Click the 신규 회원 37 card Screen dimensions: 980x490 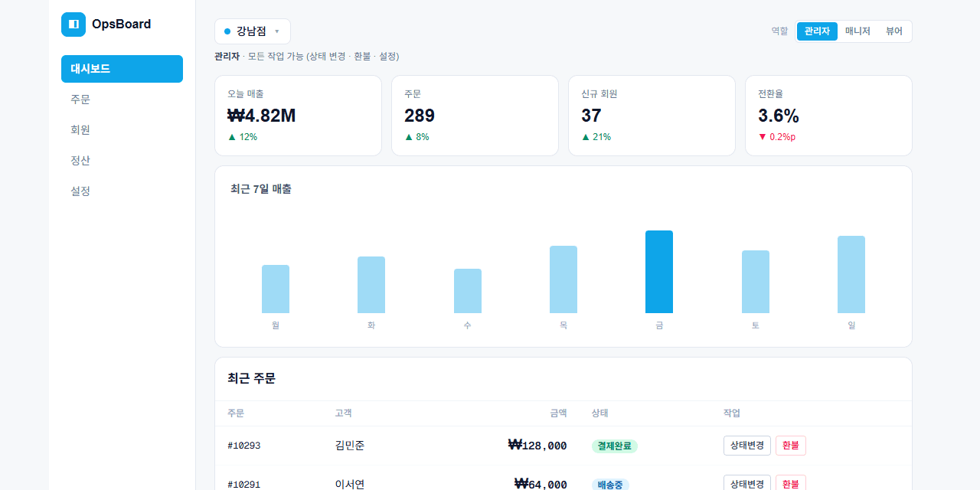(x=652, y=116)
